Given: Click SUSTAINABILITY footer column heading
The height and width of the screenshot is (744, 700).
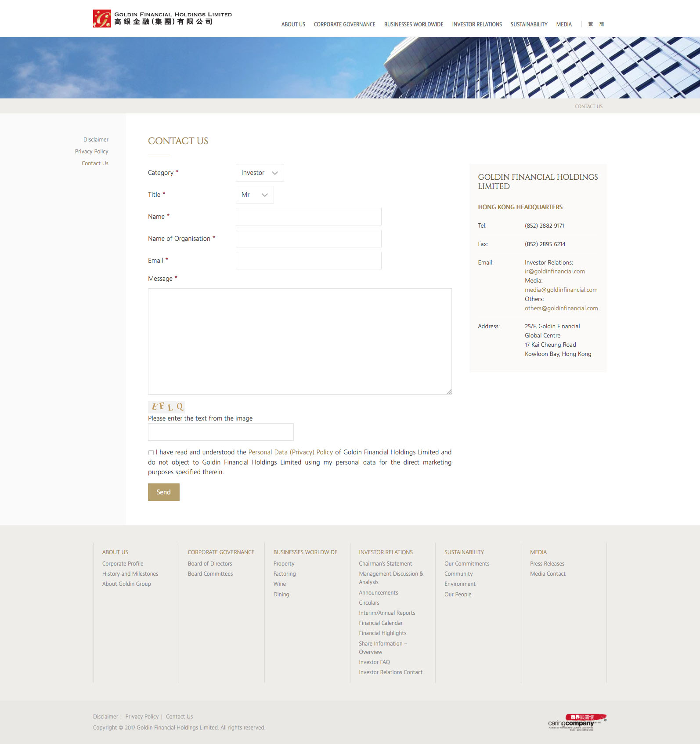Looking at the screenshot, I should click(464, 552).
